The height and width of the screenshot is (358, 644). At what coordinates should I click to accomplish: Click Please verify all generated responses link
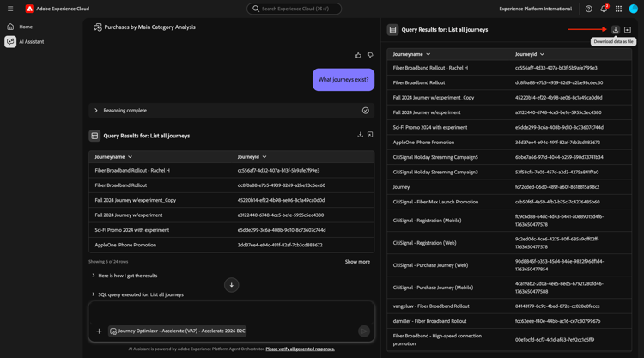tap(301, 349)
